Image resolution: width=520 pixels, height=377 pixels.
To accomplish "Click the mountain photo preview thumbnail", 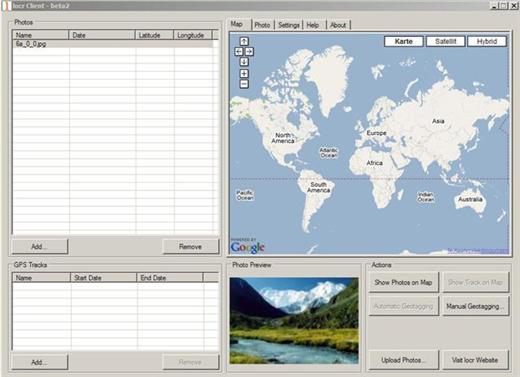I will pyautogui.click(x=294, y=320).
